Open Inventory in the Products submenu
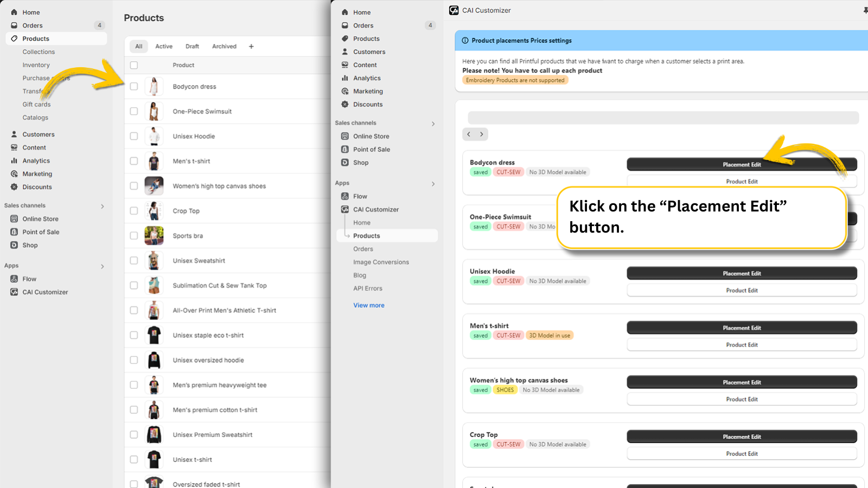Viewport: 868px width, 488px height. (36, 65)
